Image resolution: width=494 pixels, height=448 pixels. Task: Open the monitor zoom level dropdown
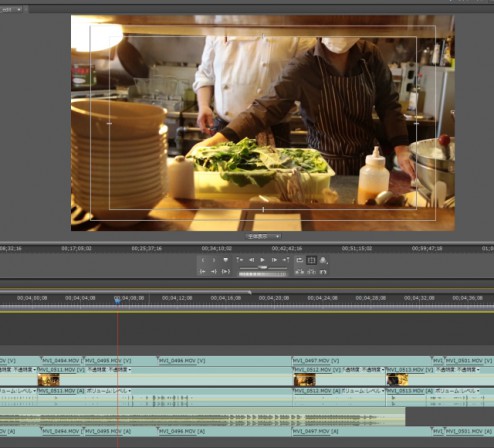click(x=263, y=236)
